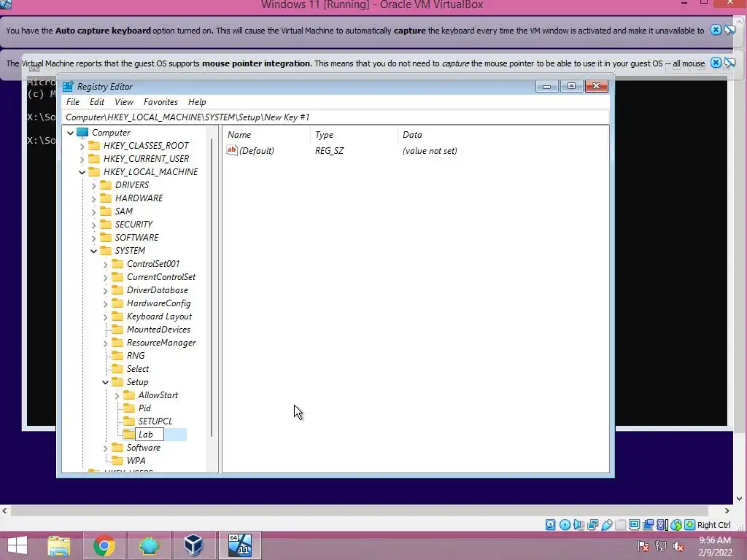Select the Pid key
Screen dimensions: 747x560
pyautogui.click(x=144, y=408)
